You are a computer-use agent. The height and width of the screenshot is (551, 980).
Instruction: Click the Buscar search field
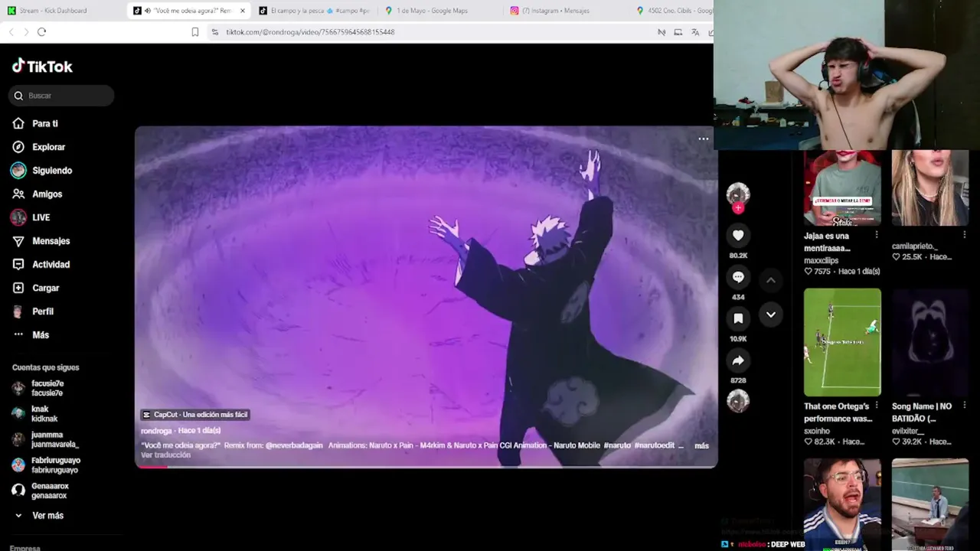pyautogui.click(x=61, y=96)
